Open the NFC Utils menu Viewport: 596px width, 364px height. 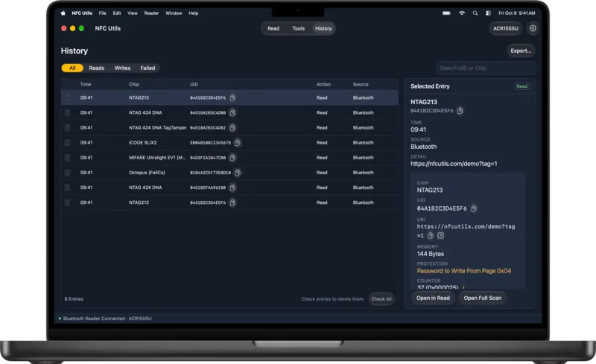(x=82, y=13)
